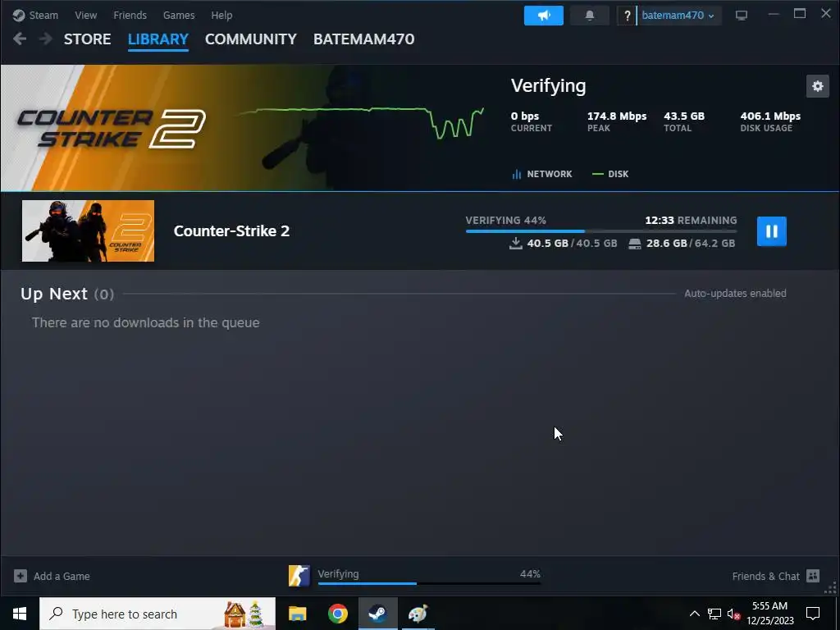Go back with the left arrow

[x=20, y=39]
